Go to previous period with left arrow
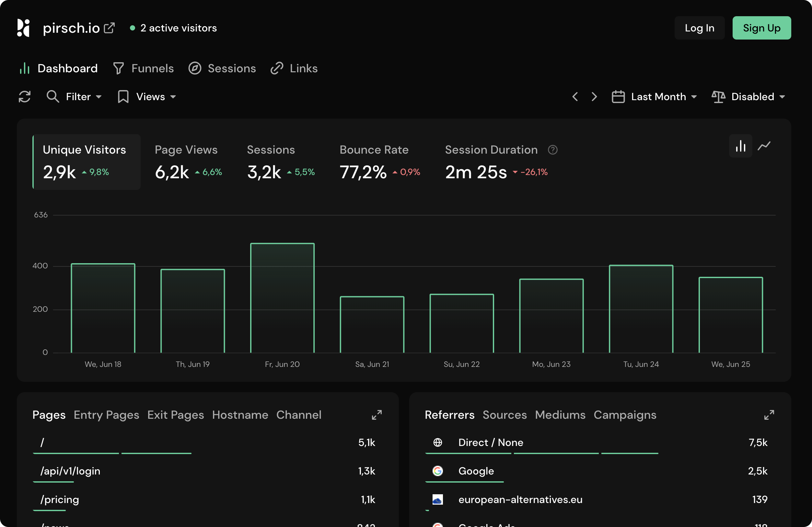Screen dimensions: 812x527 575,97
